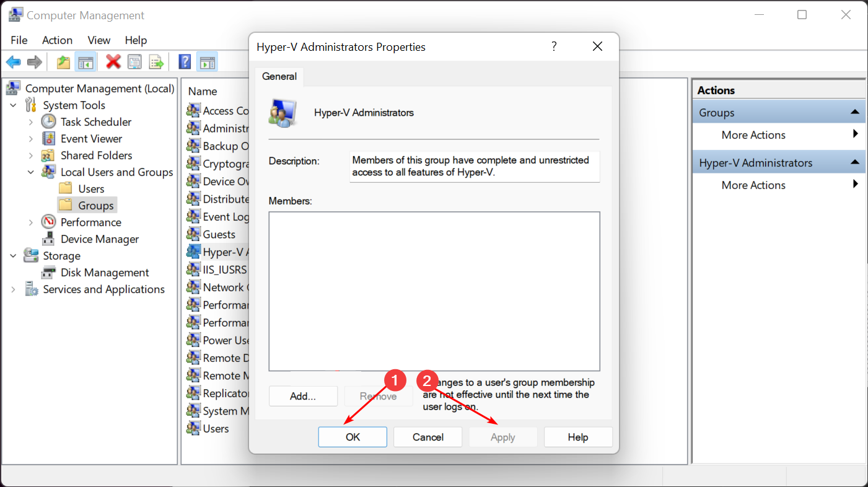Select Local Users and Groups in the tree
Screen dimensions: 868x487
[x=116, y=172]
